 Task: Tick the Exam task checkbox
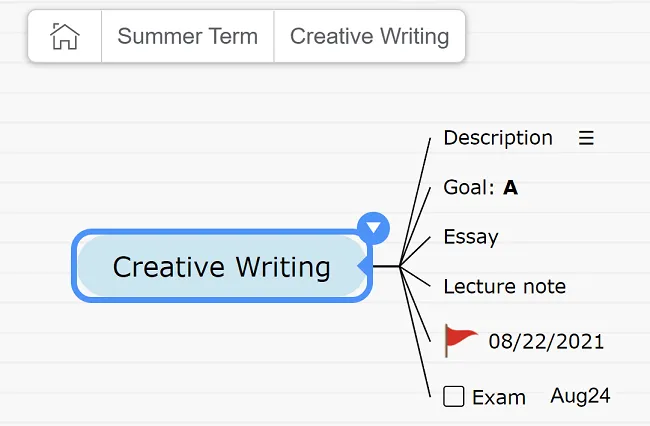pos(454,397)
